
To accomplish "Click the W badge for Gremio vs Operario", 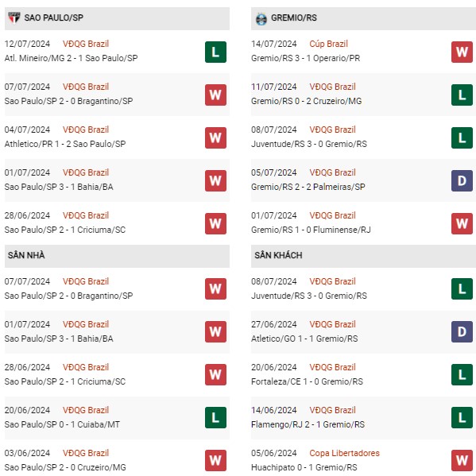I will (x=462, y=52).
